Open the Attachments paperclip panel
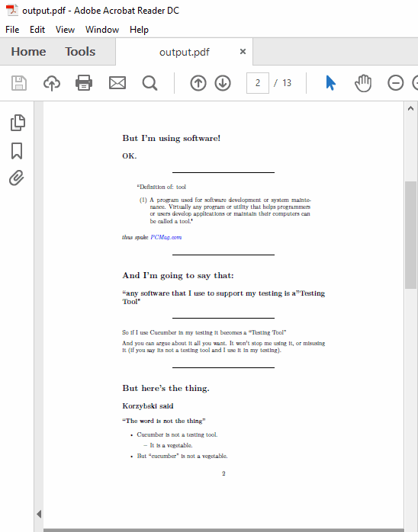This screenshot has width=418, height=532. click(17, 178)
